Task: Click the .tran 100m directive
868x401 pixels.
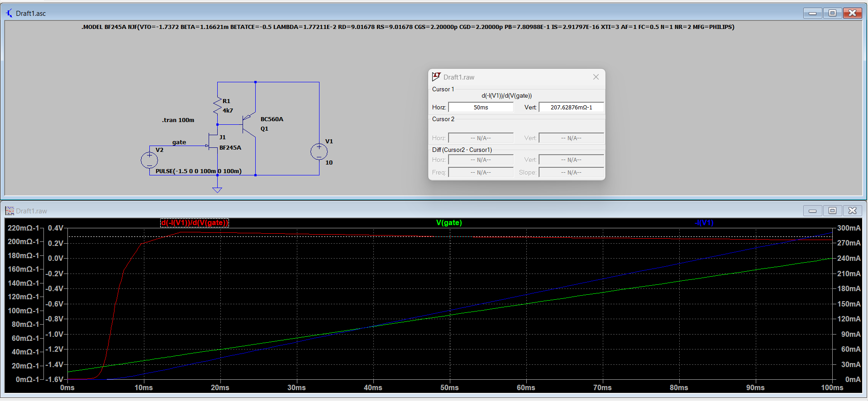Action: (x=178, y=120)
